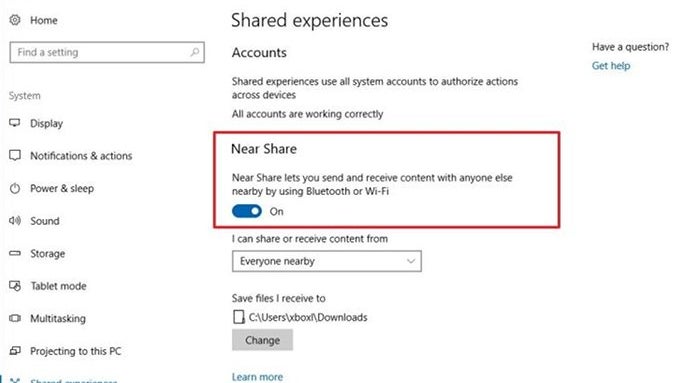Open Sound settings

coord(45,221)
